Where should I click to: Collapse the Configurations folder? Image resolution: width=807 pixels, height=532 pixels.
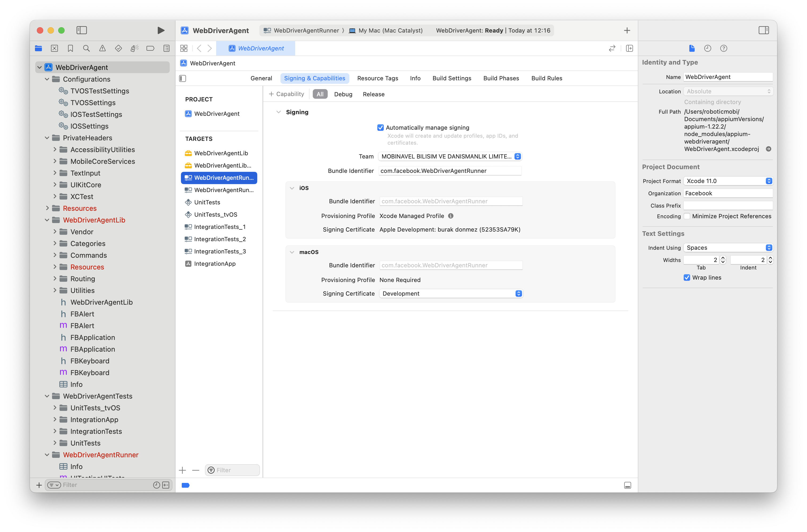point(47,79)
